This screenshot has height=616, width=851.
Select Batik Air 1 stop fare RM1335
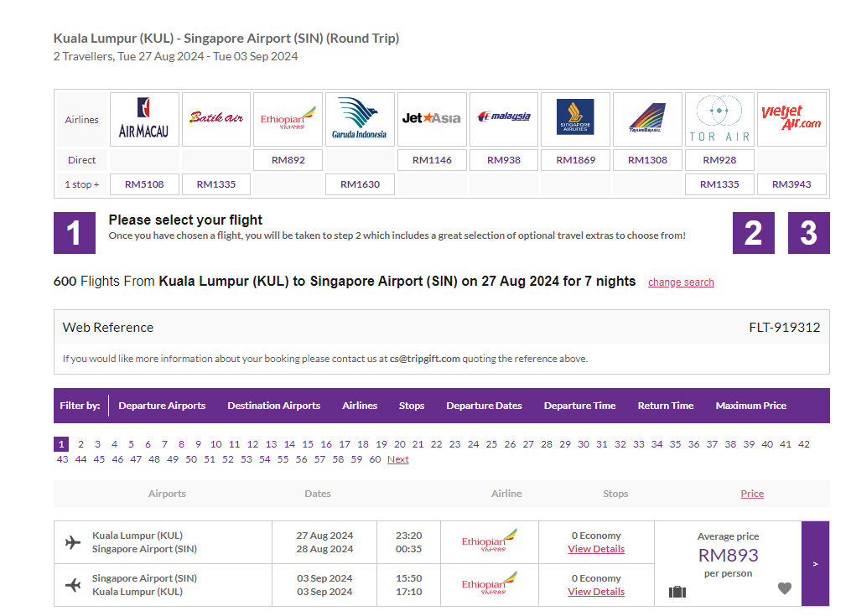click(x=216, y=184)
